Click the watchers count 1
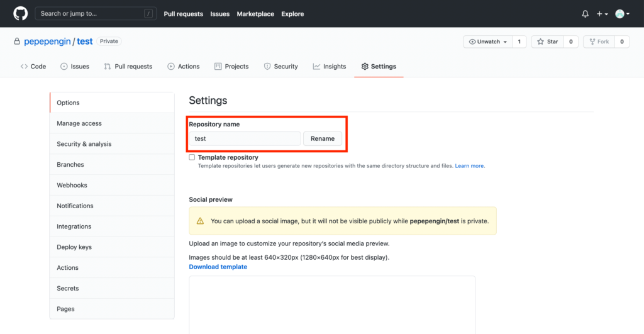Viewport: 644px width, 334px height. click(519, 42)
